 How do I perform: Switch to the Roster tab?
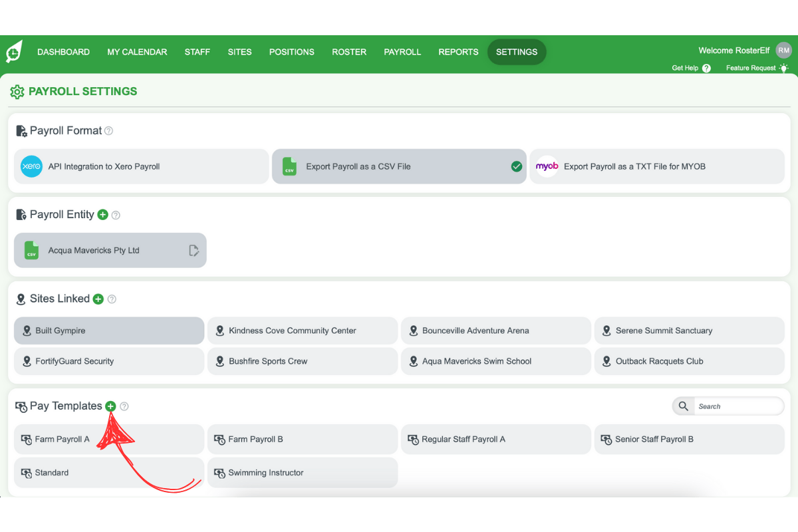click(349, 52)
